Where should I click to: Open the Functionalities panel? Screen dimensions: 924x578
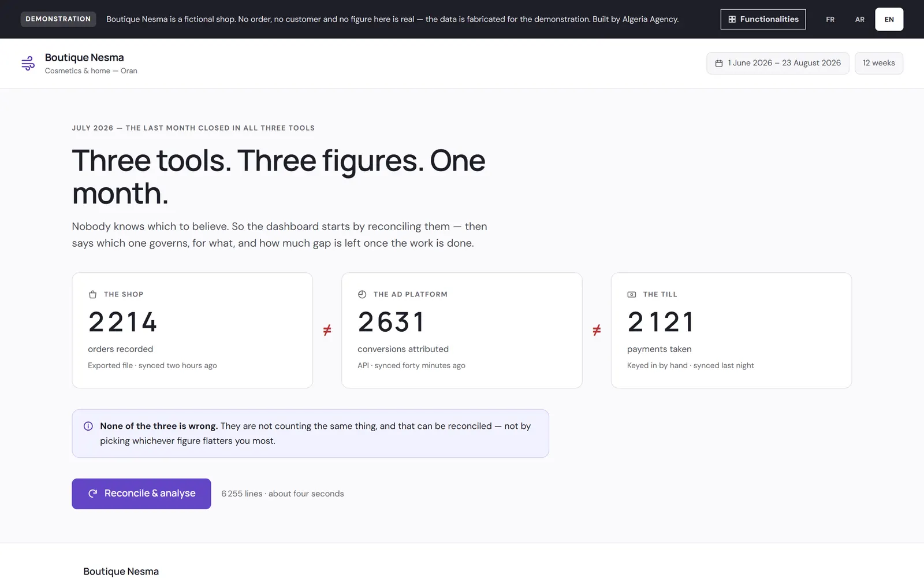(x=763, y=19)
